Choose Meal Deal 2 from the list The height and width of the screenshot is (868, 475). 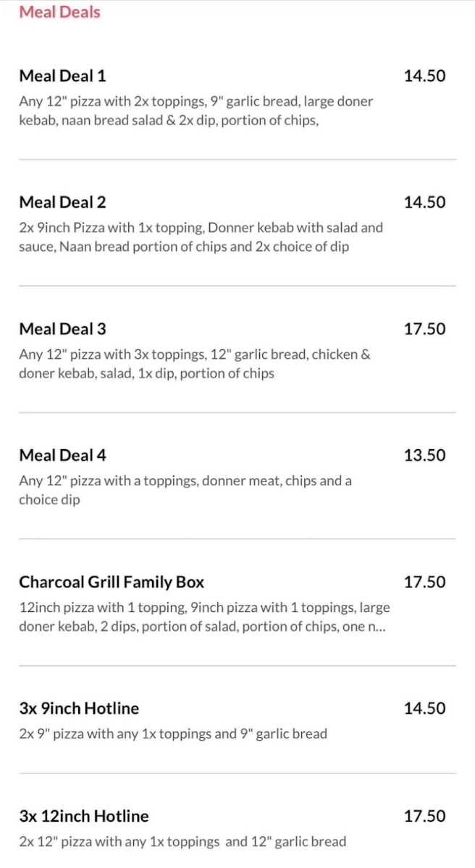point(62,203)
